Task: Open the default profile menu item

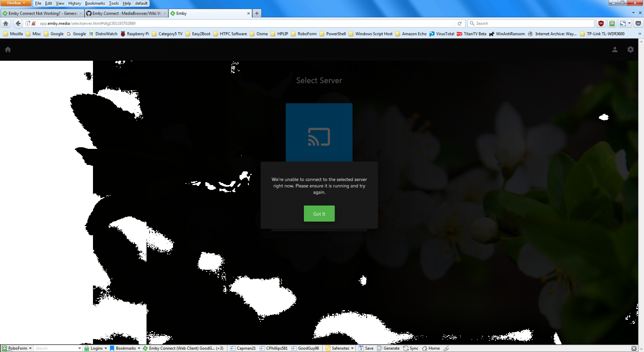Action: pyautogui.click(x=141, y=3)
